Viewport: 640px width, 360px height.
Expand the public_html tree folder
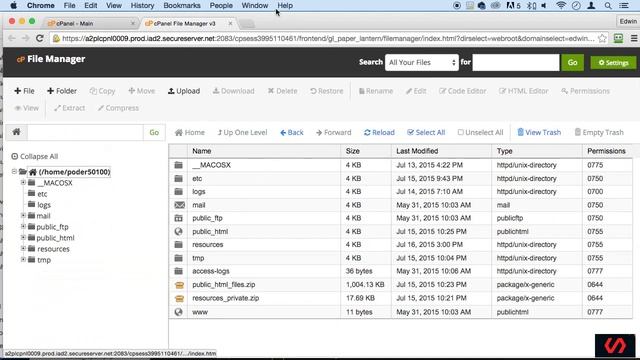(x=23, y=238)
